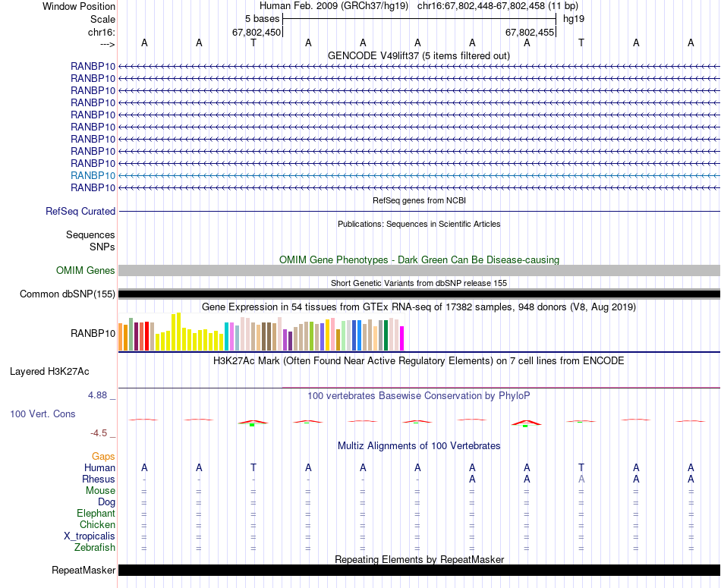Click the light-blue RANBP10 transcript label

93,175
